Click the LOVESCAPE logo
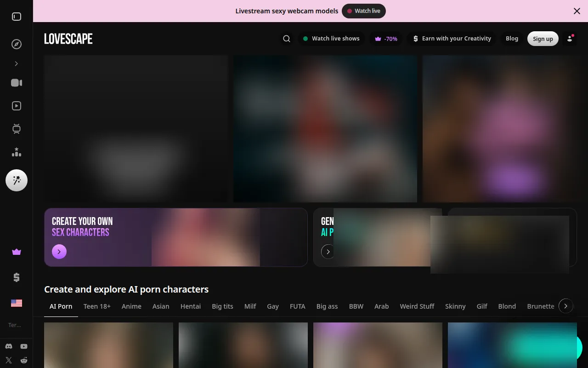The height and width of the screenshot is (368, 588). tap(68, 39)
